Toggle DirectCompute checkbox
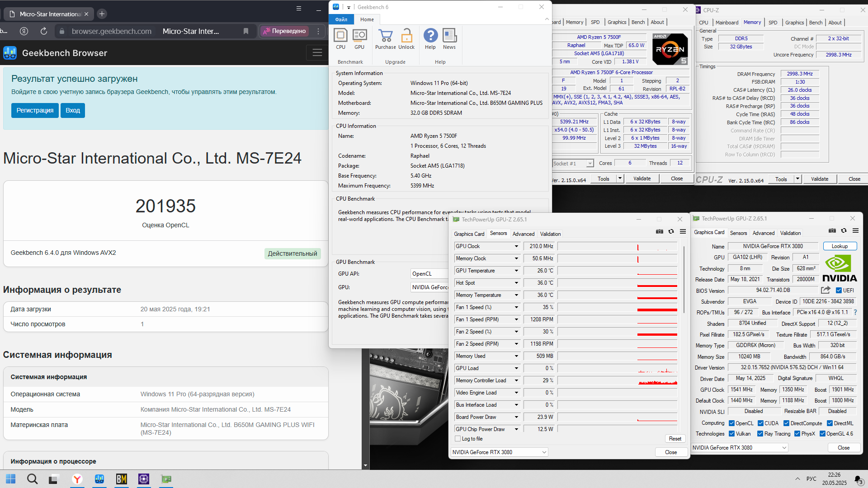Screen dimensions: 868x488 click(787, 423)
